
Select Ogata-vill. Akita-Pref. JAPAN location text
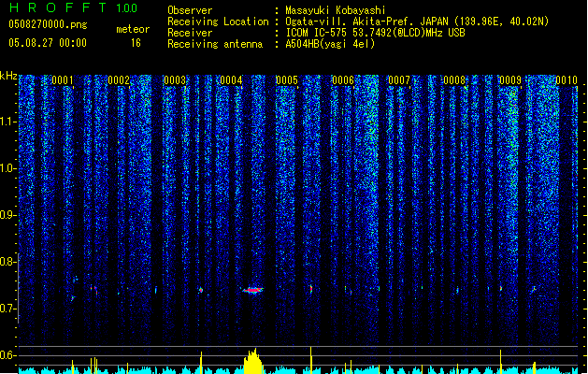[417, 22]
